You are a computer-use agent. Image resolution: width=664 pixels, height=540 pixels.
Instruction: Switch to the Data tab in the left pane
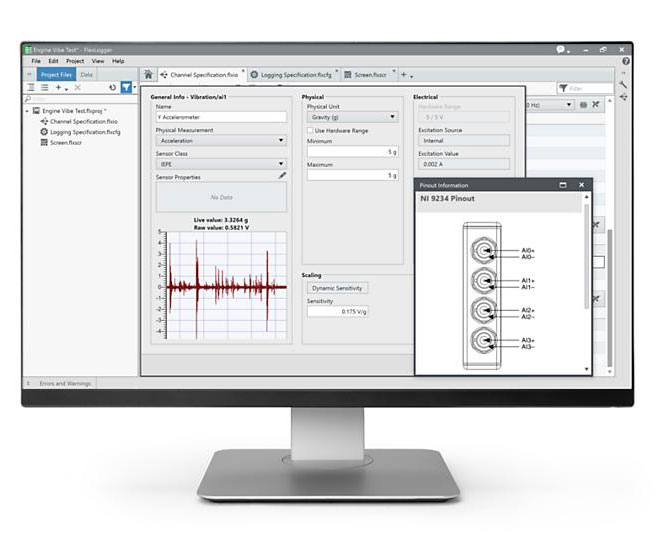coord(87,74)
